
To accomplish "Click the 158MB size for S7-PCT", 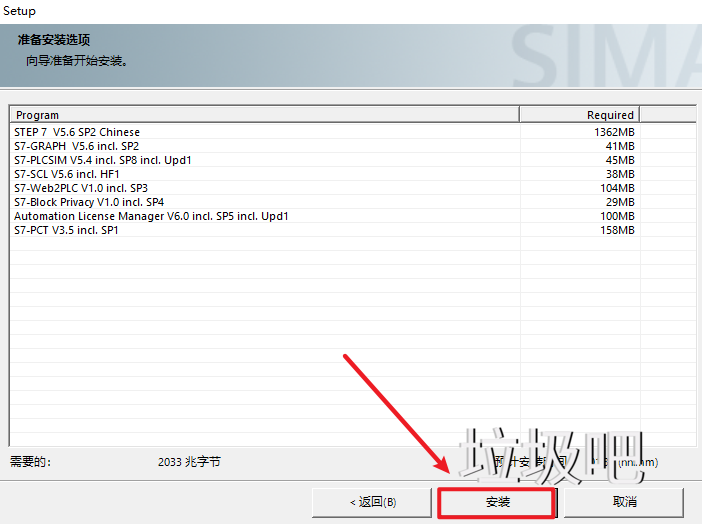I will (617, 230).
